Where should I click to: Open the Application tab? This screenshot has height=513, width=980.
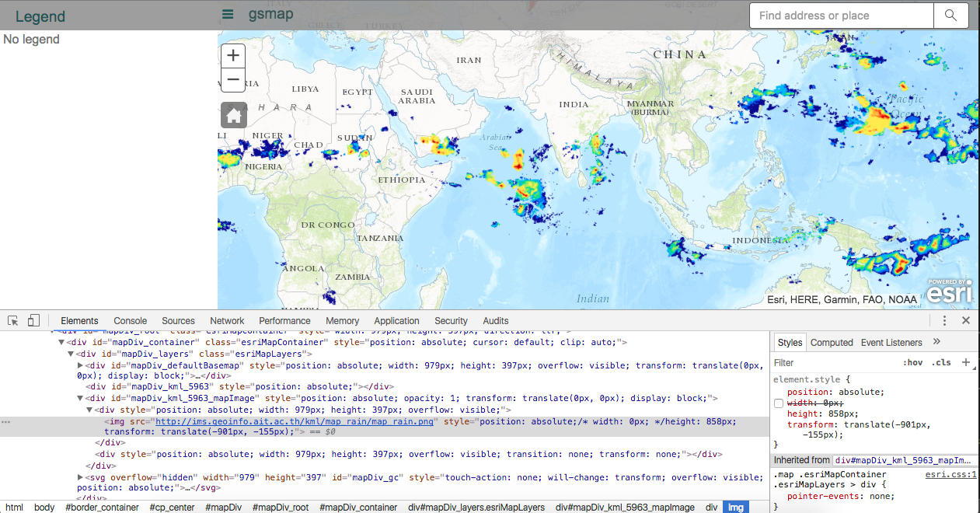(396, 320)
